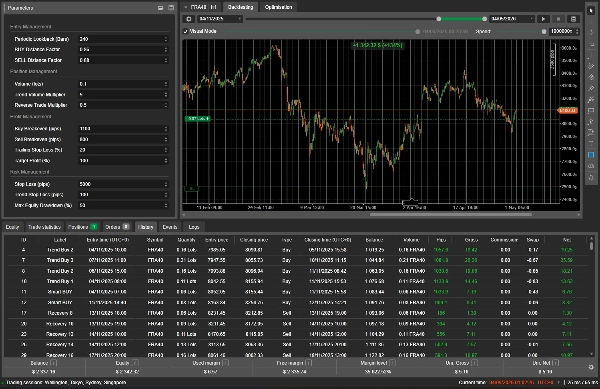The image size is (600, 389).
Task: Click the info icon next to Free margin
Action: tap(308, 363)
